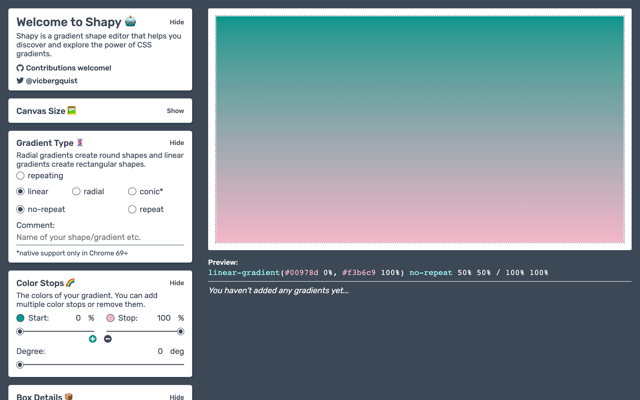Click the gradient preview canvas

click(x=420, y=129)
